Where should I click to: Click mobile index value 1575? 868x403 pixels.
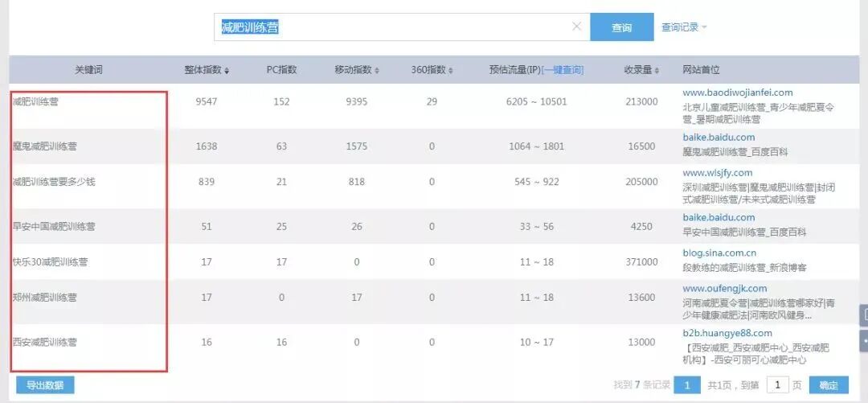tap(357, 146)
